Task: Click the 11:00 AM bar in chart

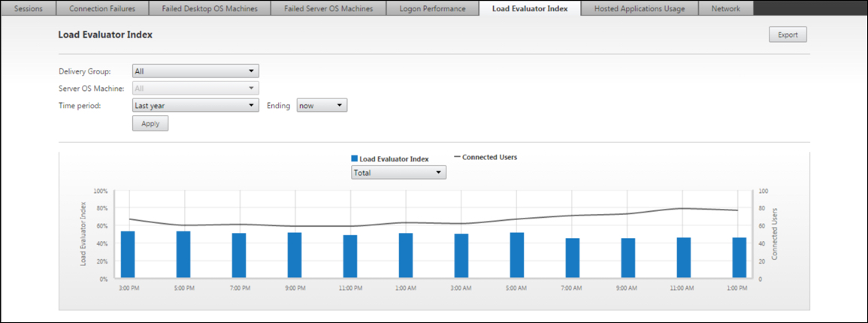Action: pos(683,258)
